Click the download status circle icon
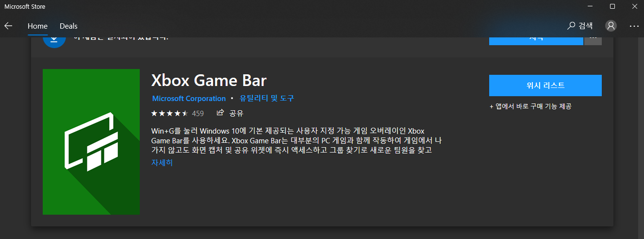 (54, 41)
